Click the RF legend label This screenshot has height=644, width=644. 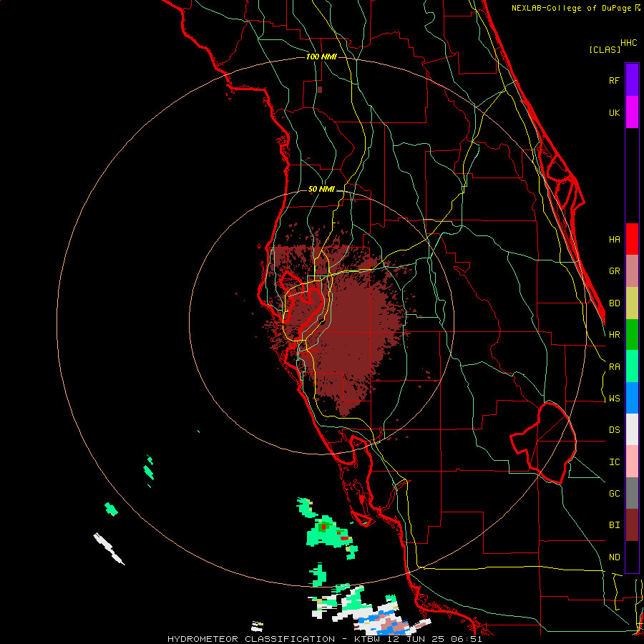[x=614, y=80]
